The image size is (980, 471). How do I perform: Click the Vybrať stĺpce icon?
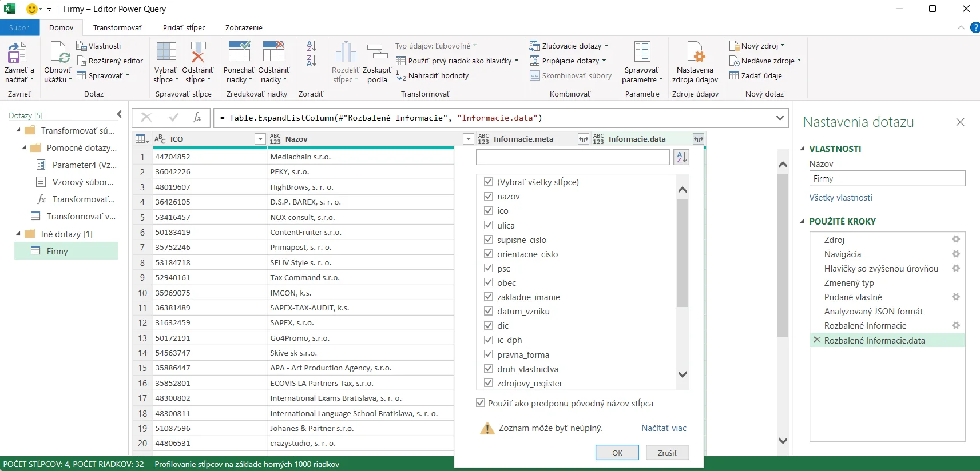(x=166, y=51)
